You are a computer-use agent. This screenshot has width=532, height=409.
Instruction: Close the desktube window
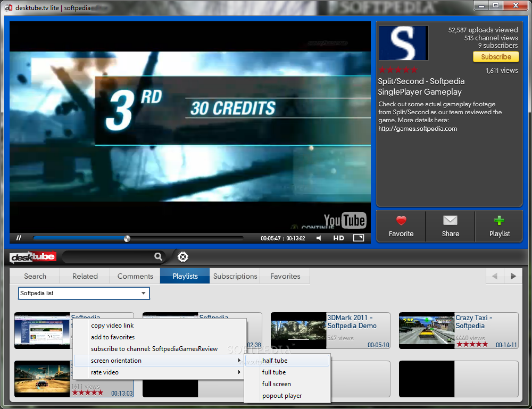(x=516, y=6)
